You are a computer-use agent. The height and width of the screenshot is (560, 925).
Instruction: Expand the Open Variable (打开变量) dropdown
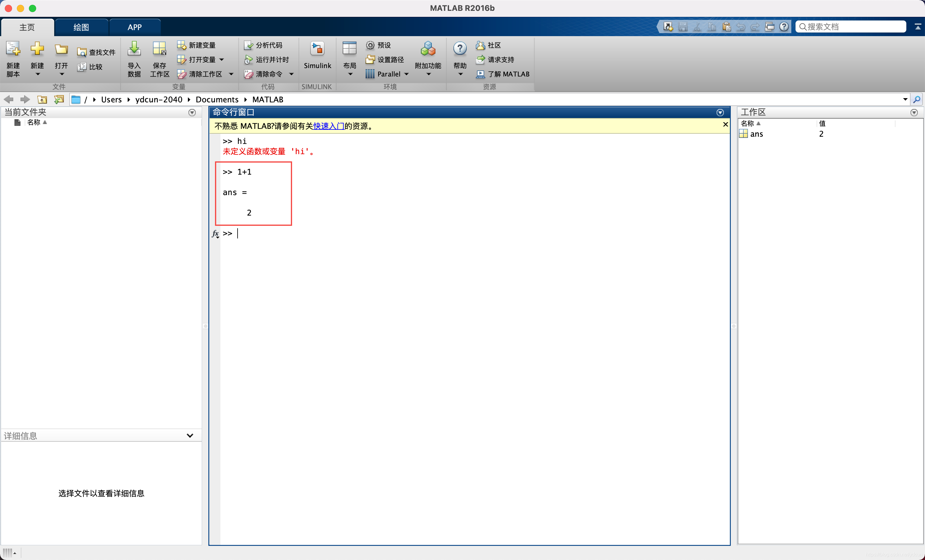tap(222, 60)
